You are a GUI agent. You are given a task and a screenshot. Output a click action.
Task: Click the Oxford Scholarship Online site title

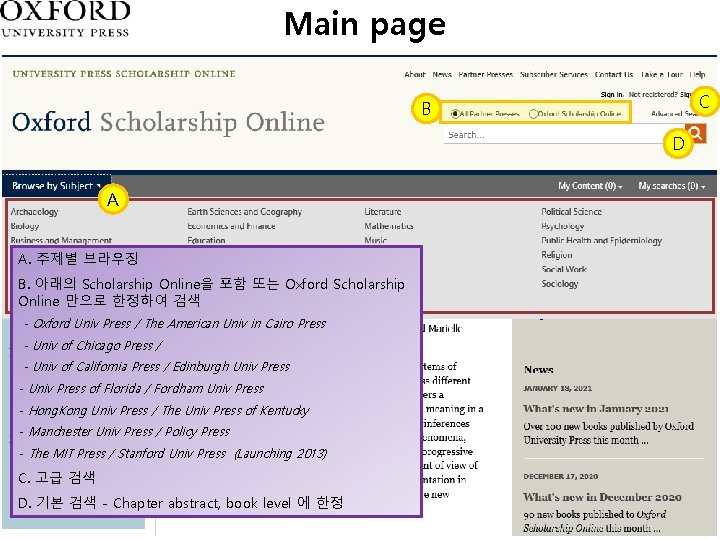(168, 122)
